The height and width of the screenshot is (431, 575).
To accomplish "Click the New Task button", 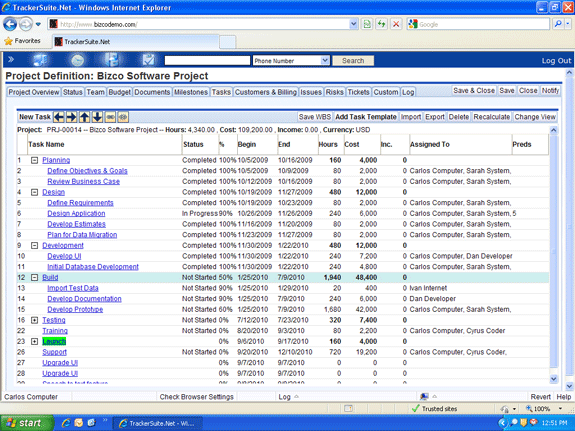I will (35, 117).
